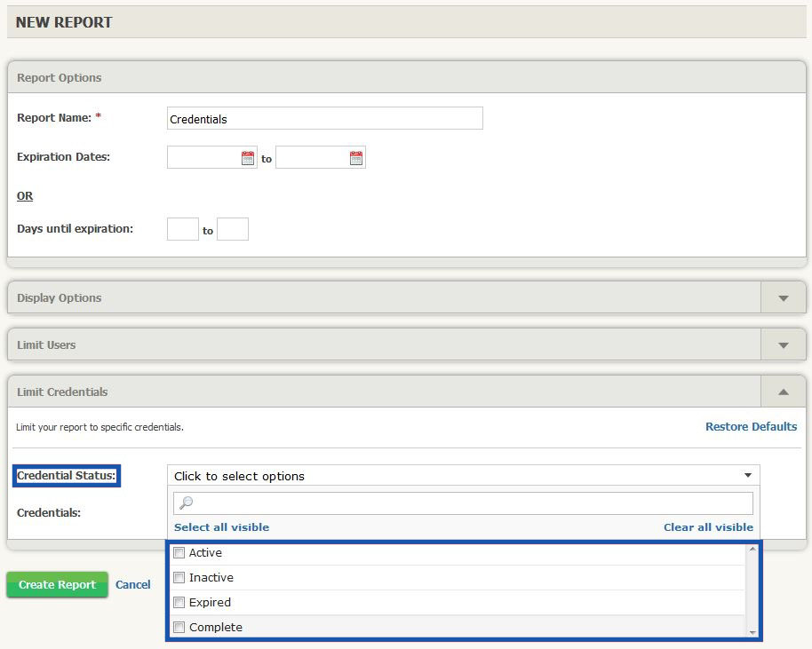Enable the Expired status option
The height and width of the screenshot is (649, 812).
(x=179, y=602)
